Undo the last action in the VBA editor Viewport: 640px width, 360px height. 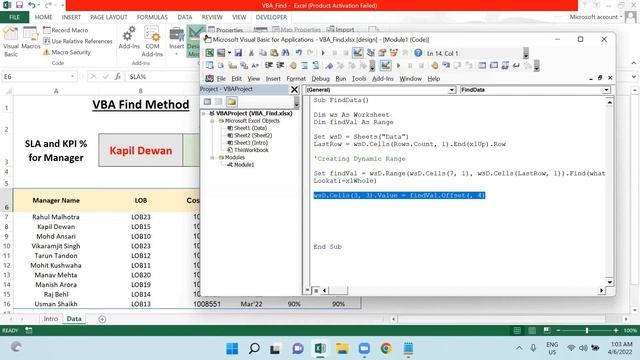pos(299,53)
